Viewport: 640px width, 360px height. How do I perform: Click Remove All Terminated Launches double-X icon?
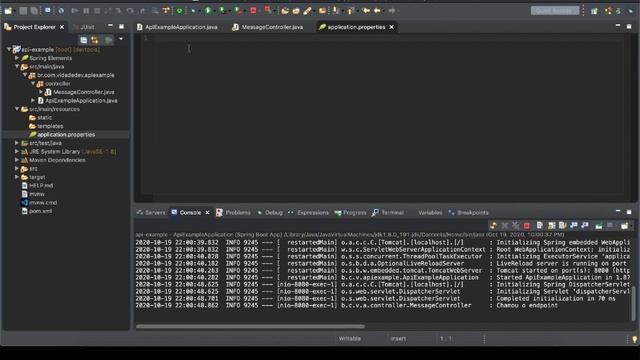tap(516, 225)
